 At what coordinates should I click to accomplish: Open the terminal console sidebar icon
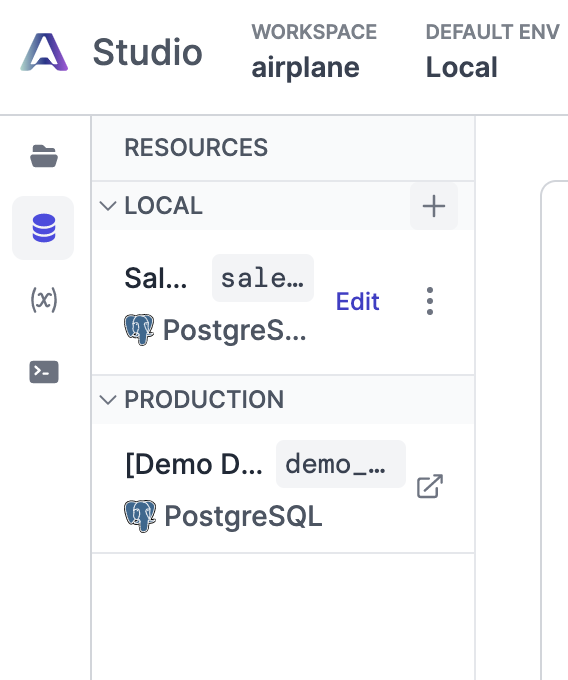click(44, 372)
